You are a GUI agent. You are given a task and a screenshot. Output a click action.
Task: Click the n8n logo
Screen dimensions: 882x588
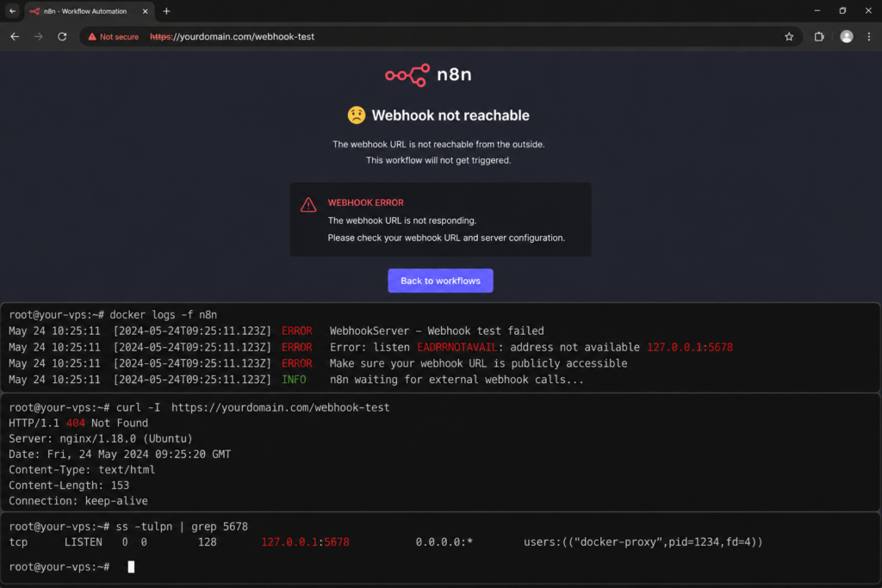coord(429,75)
